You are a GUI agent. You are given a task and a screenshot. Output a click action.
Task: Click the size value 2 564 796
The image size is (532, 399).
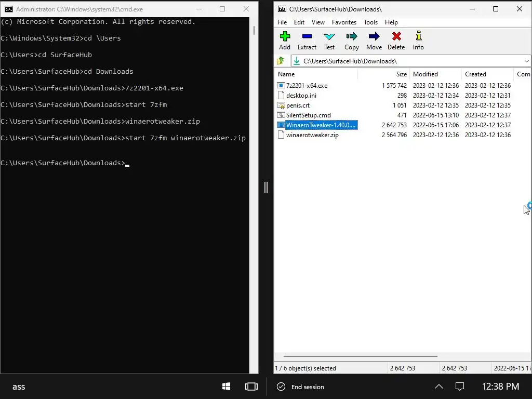click(394, 135)
